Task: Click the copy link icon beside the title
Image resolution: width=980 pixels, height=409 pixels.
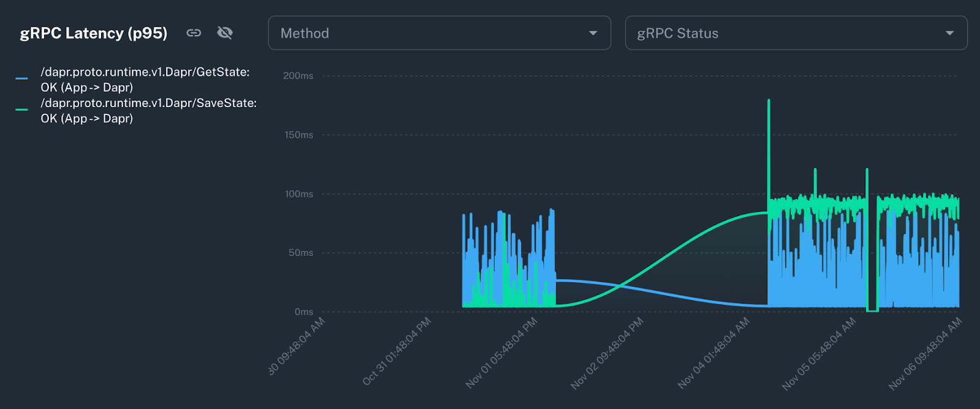Action: [194, 33]
